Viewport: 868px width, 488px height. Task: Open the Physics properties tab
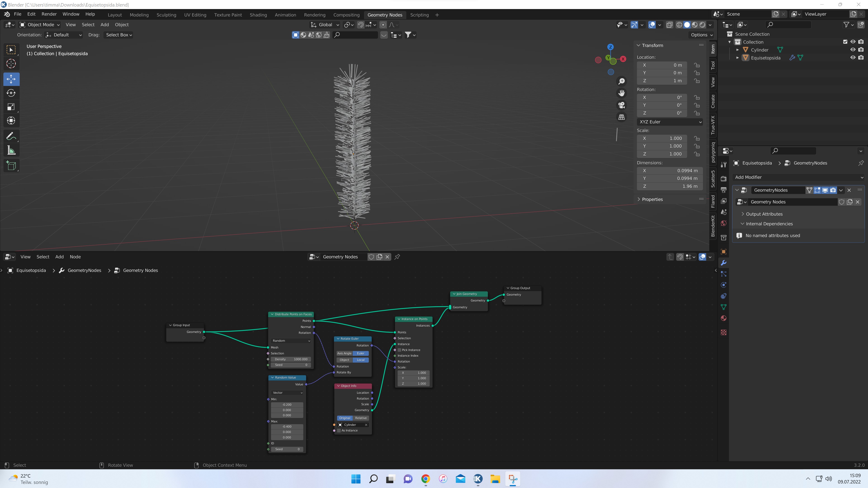pyautogui.click(x=724, y=285)
